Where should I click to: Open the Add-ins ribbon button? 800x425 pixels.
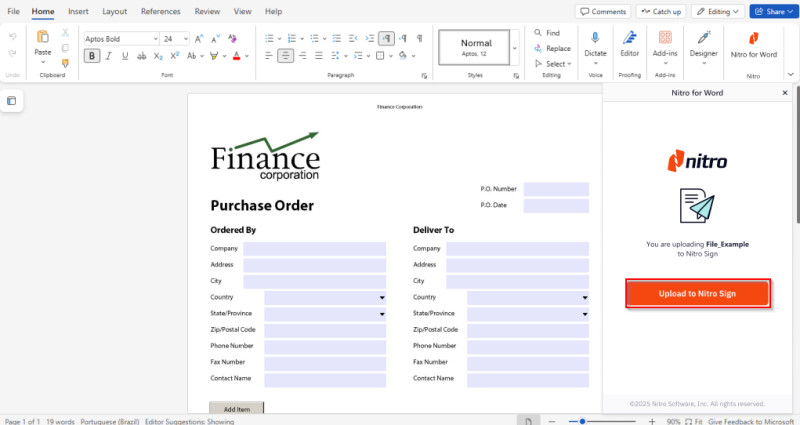pos(665,44)
